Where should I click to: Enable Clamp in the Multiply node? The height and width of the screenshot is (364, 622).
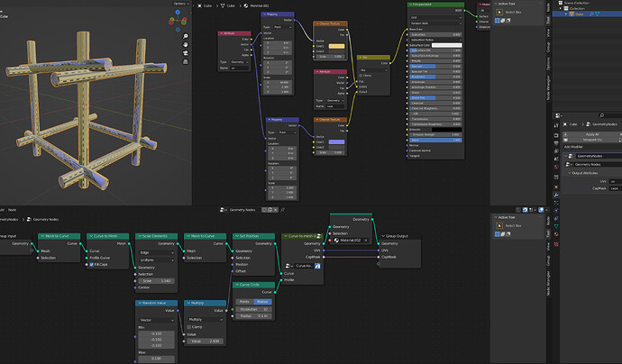[x=188, y=327]
